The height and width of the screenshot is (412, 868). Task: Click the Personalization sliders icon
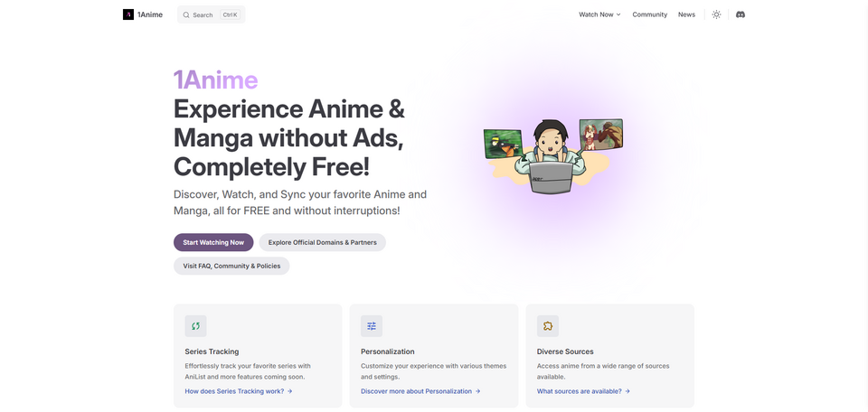point(372,326)
